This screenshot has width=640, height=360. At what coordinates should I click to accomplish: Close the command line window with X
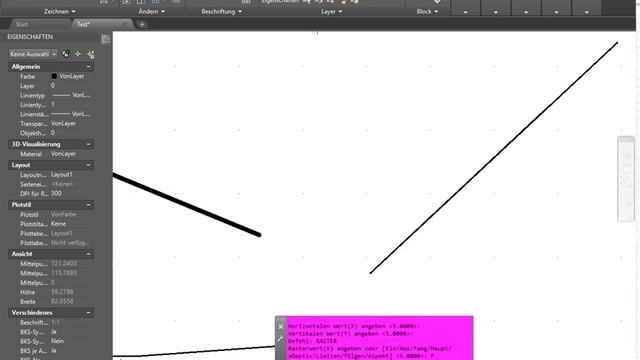tap(281, 327)
